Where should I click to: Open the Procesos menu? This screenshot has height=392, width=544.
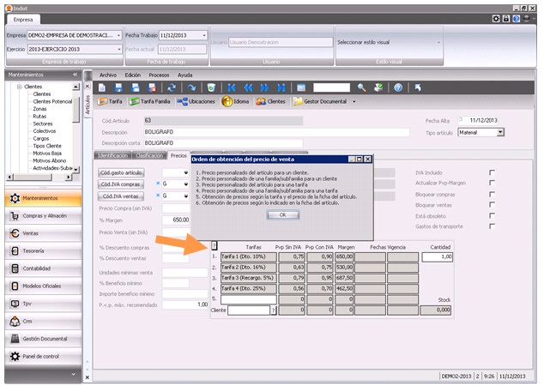pyautogui.click(x=159, y=75)
